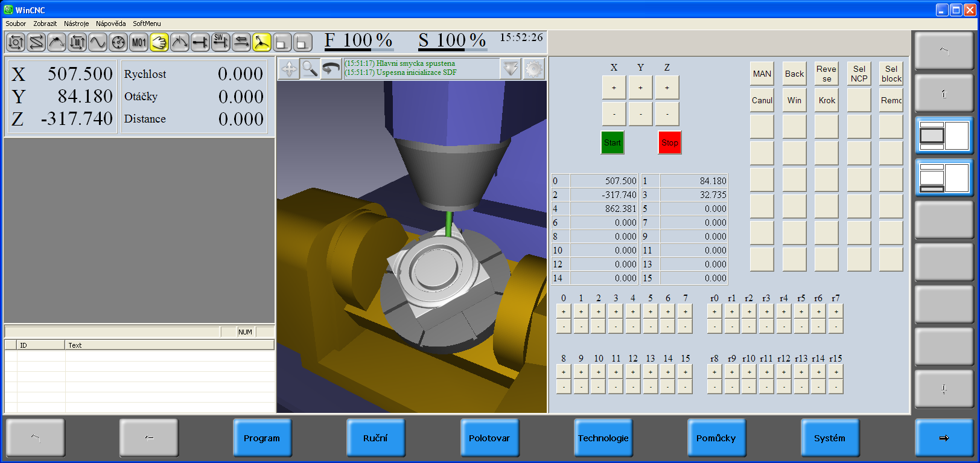The width and height of the screenshot is (980, 463).
Task: Click the ID column header
Action: (41, 345)
